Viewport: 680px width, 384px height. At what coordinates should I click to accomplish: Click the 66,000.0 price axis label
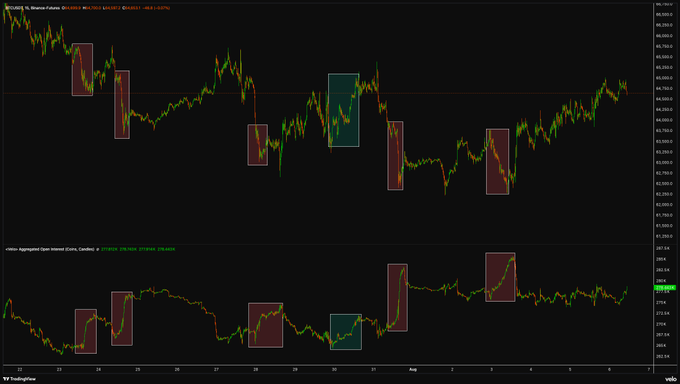click(665, 36)
